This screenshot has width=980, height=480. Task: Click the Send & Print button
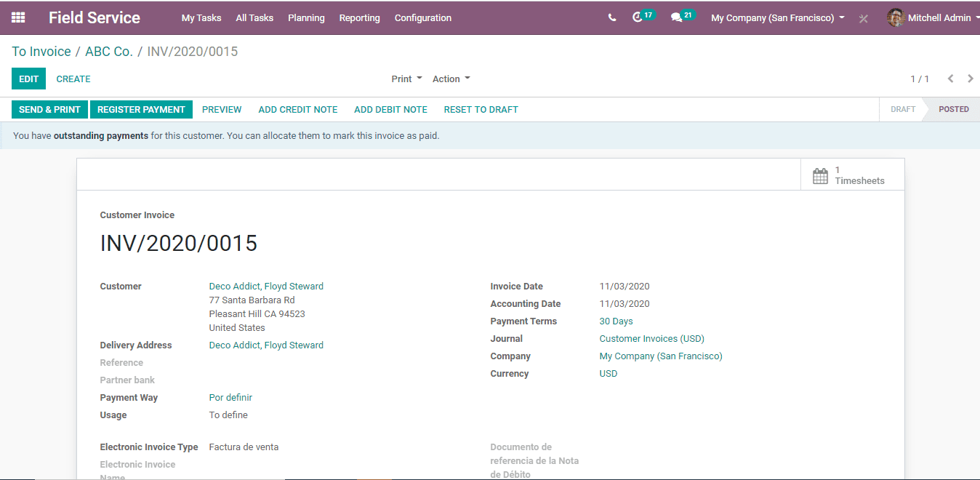pyautogui.click(x=49, y=109)
